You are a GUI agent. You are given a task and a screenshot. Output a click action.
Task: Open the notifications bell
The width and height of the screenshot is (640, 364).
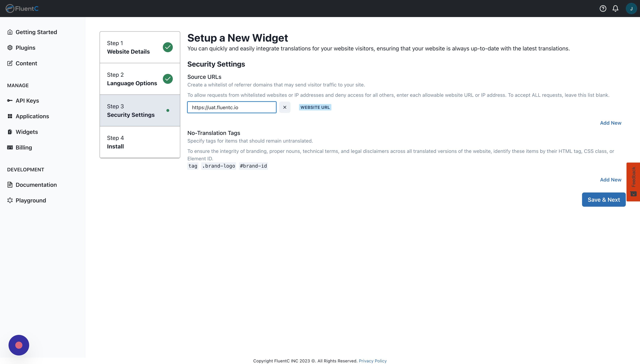tap(615, 9)
